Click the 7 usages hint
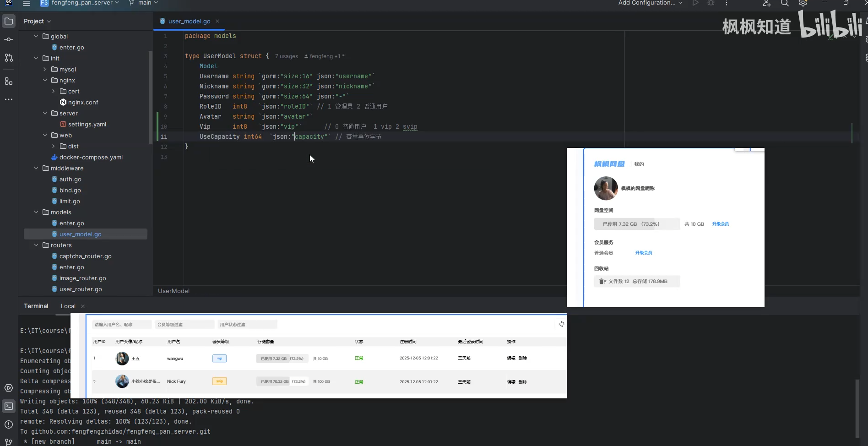This screenshot has width=868, height=446. pyautogui.click(x=286, y=56)
